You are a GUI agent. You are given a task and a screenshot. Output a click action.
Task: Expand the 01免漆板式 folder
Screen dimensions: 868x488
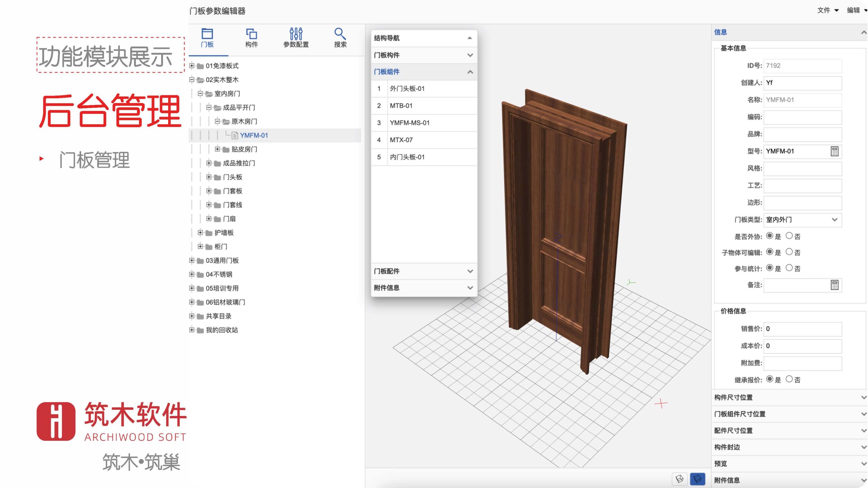[192, 66]
